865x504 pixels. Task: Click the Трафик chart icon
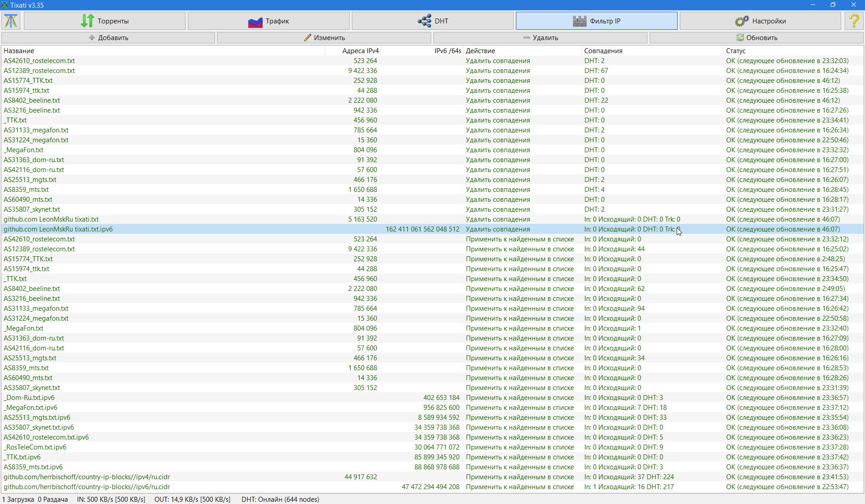[255, 21]
